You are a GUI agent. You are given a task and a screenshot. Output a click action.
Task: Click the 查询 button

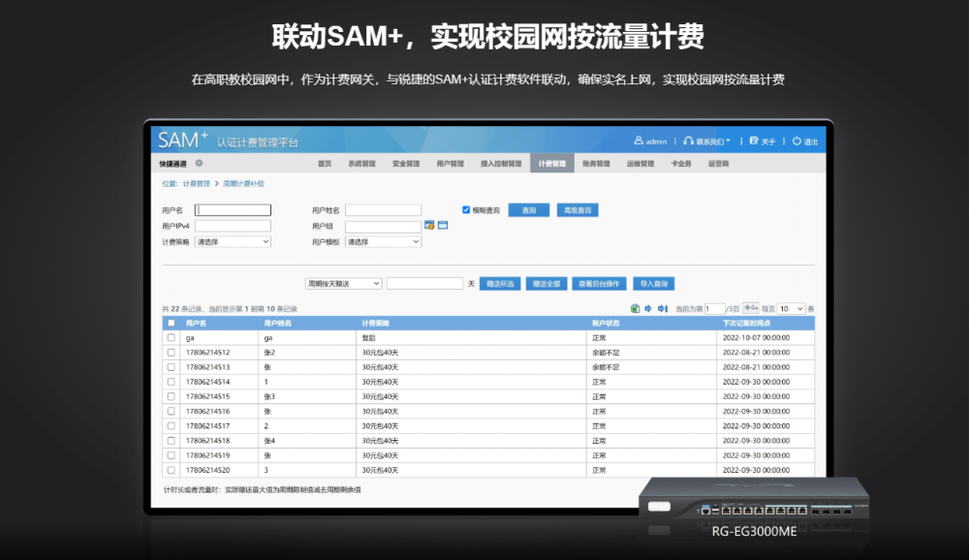529,210
